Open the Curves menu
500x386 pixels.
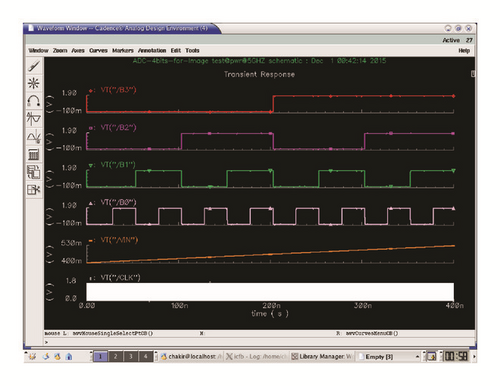click(98, 50)
